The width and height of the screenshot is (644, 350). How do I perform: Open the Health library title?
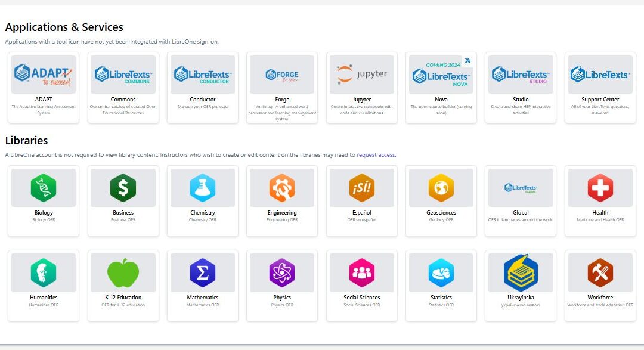(600, 213)
